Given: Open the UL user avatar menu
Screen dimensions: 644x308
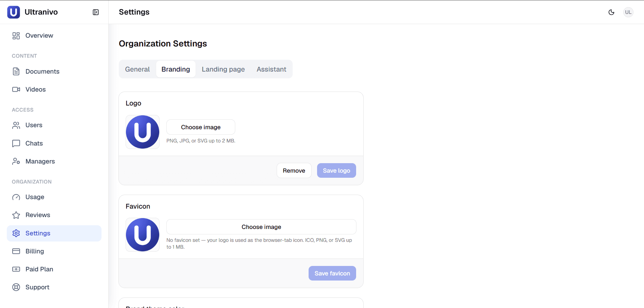Looking at the screenshot, I should (628, 12).
